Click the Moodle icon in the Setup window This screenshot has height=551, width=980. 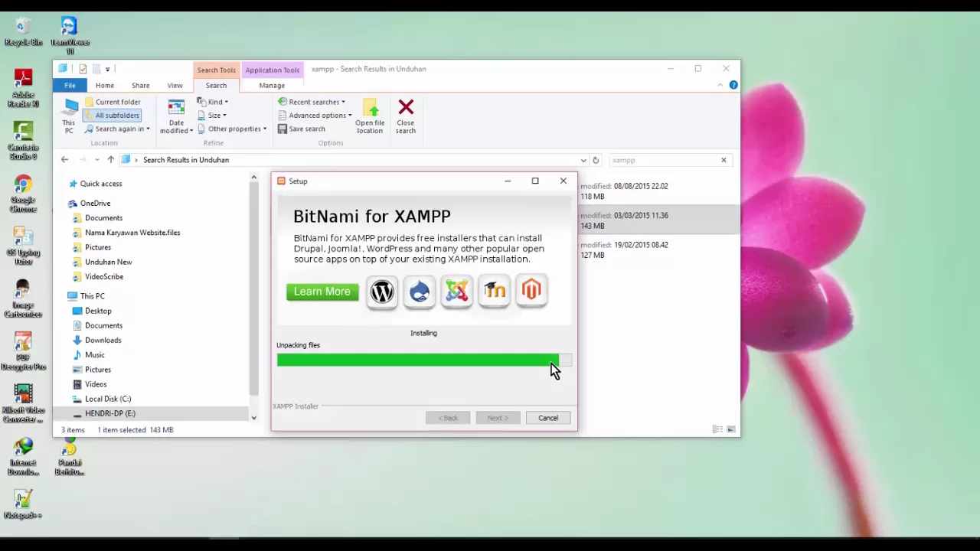pyautogui.click(x=495, y=292)
